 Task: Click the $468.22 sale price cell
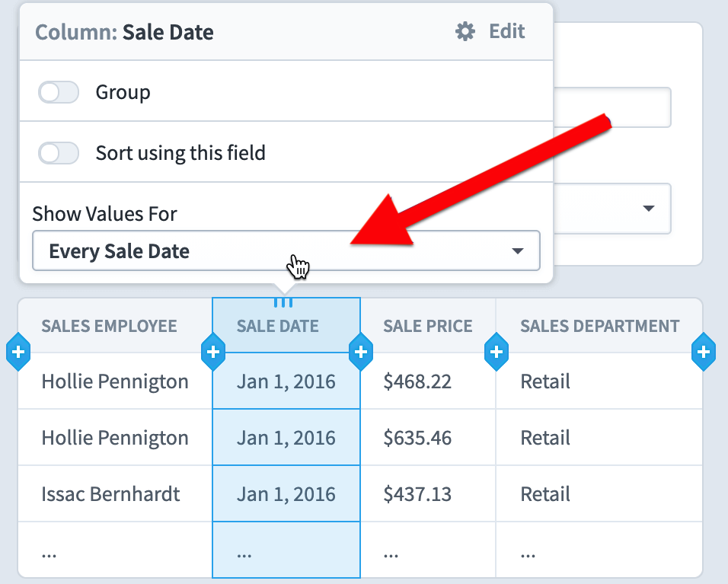coord(417,381)
